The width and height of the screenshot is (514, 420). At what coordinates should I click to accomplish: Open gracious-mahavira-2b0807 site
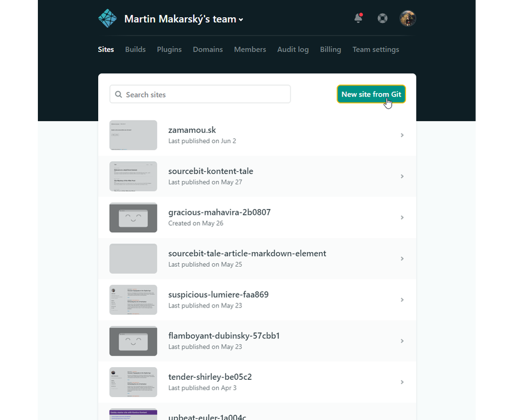(x=219, y=213)
